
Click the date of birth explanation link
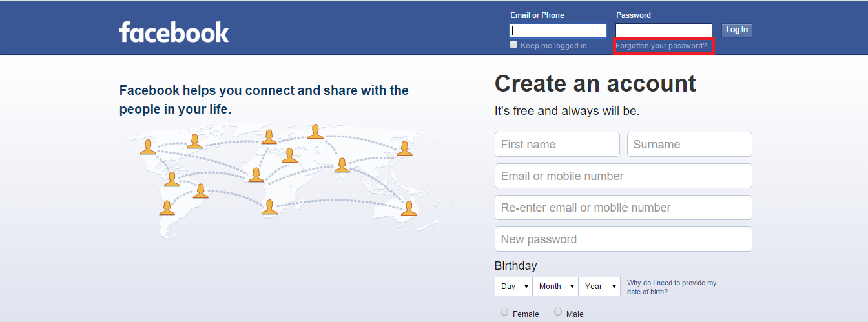coord(672,287)
